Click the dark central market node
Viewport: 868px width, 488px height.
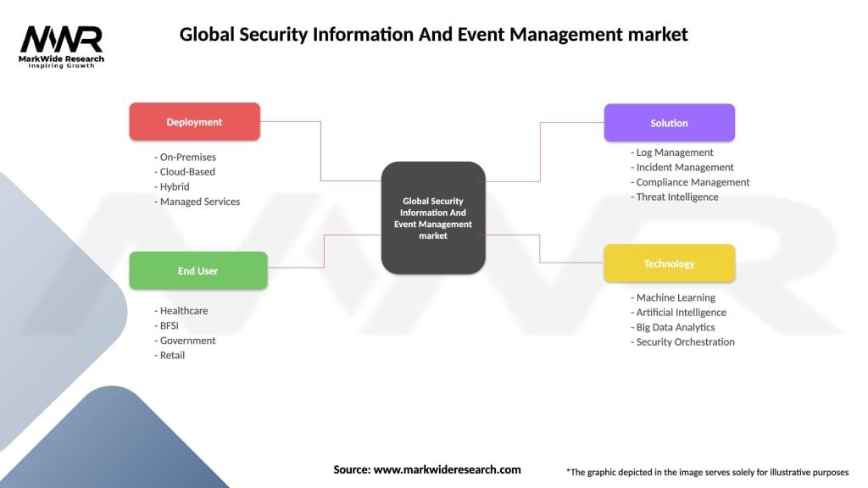point(433,218)
